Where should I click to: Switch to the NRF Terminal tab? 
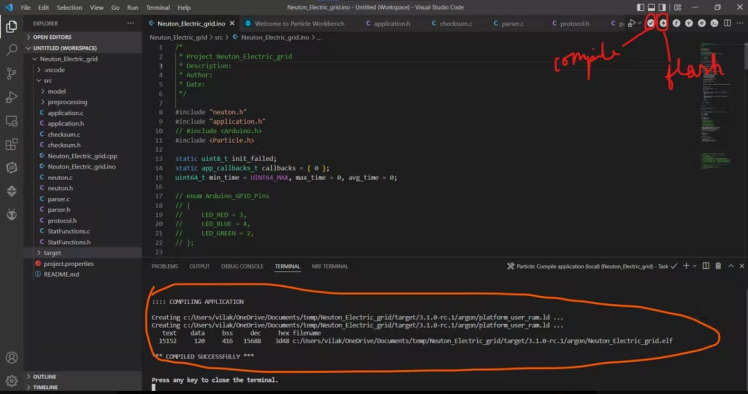(330, 266)
